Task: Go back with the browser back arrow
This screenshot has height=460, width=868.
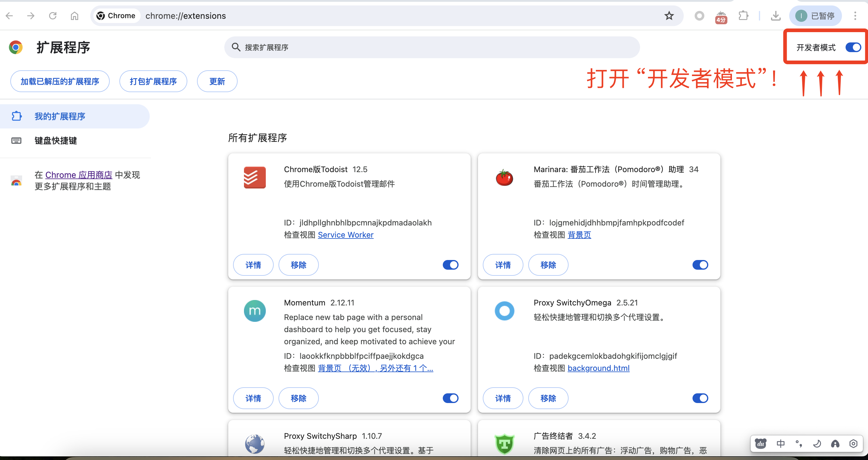Action: pyautogui.click(x=9, y=15)
